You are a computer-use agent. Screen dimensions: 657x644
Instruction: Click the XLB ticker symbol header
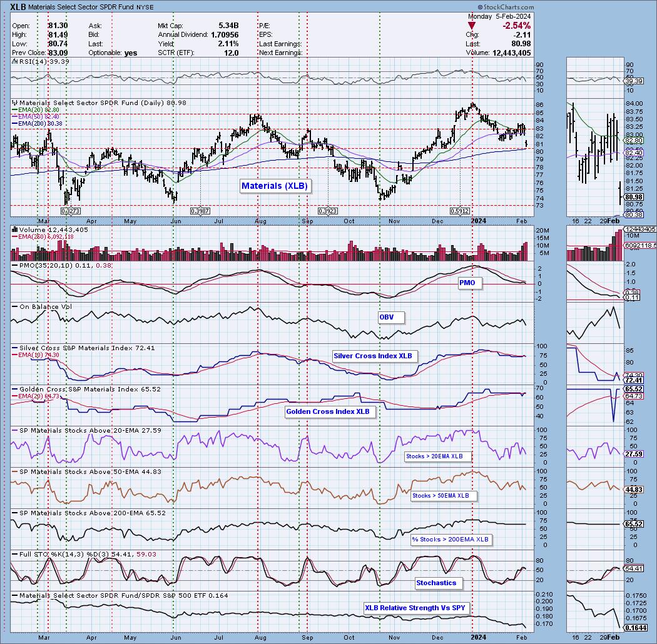(x=18, y=7)
